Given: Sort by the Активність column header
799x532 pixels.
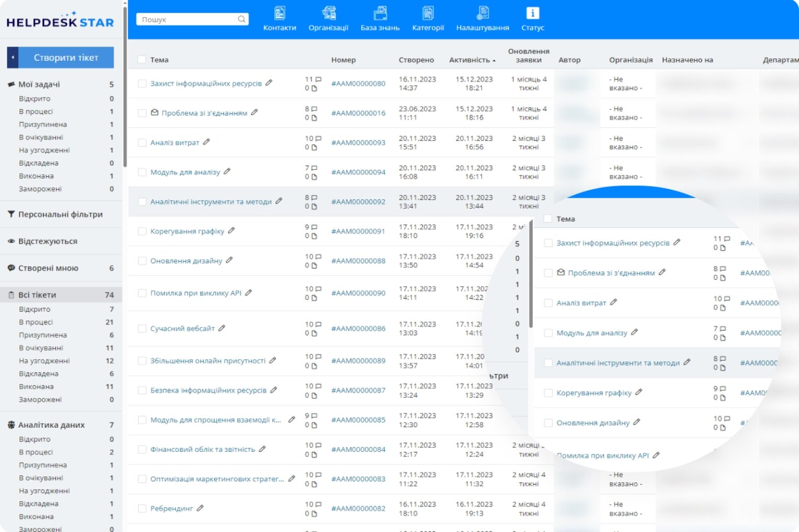Looking at the screenshot, I should 469,60.
